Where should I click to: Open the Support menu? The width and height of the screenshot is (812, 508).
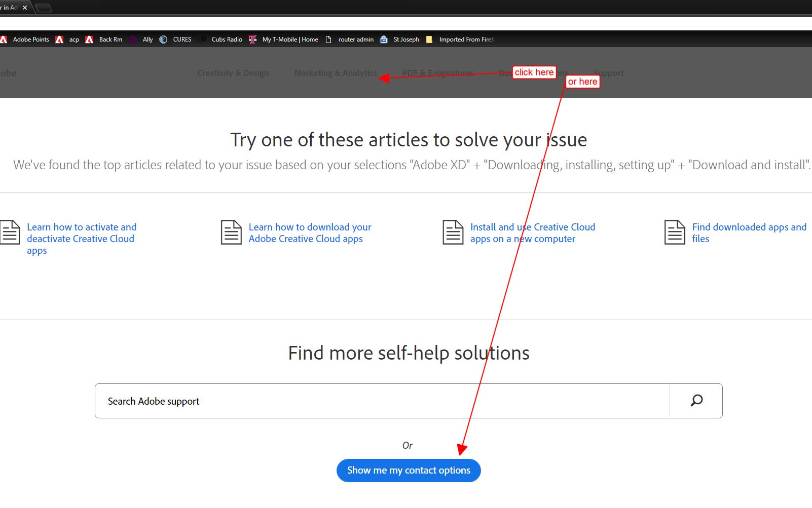(609, 73)
